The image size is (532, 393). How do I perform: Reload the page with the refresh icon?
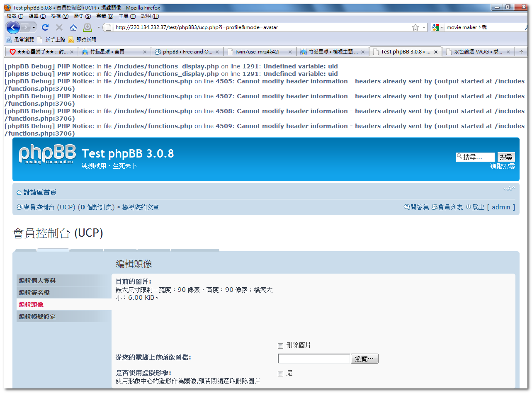45,27
